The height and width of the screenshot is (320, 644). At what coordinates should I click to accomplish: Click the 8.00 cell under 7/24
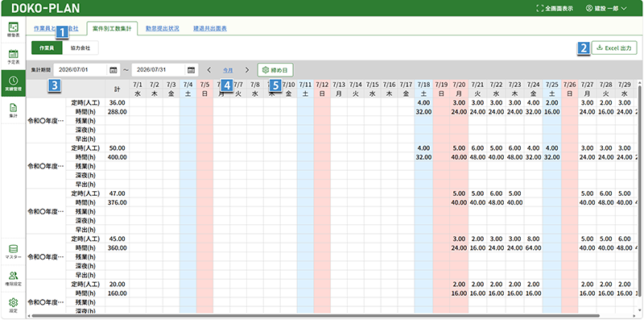pos(534,239)
